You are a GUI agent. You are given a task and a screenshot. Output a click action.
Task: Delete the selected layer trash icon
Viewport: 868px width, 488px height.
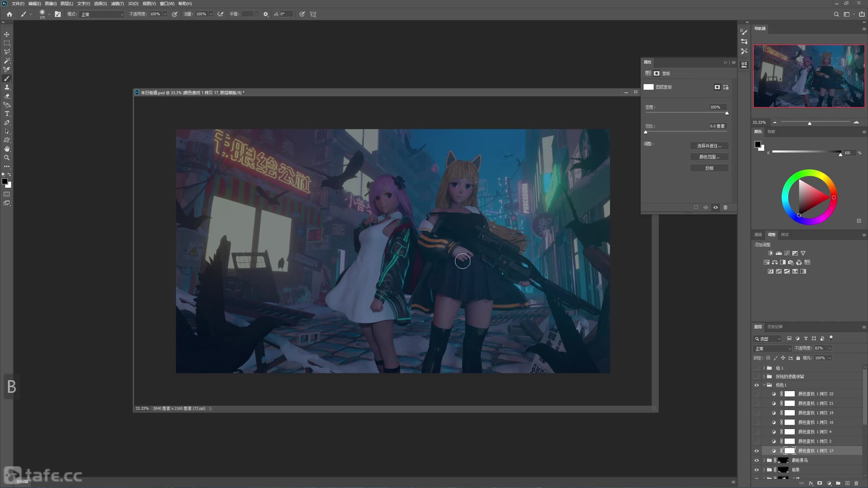tap(856, 483)
